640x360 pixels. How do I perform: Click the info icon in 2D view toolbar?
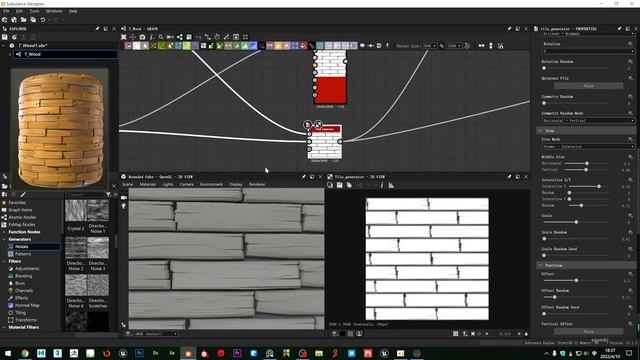coord(382,185)
